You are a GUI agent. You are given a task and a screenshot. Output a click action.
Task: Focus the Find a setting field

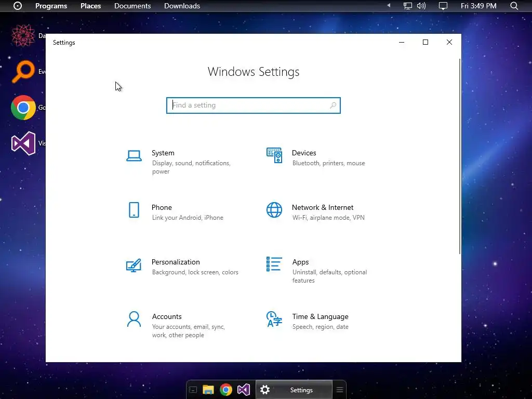coord(254,105)
